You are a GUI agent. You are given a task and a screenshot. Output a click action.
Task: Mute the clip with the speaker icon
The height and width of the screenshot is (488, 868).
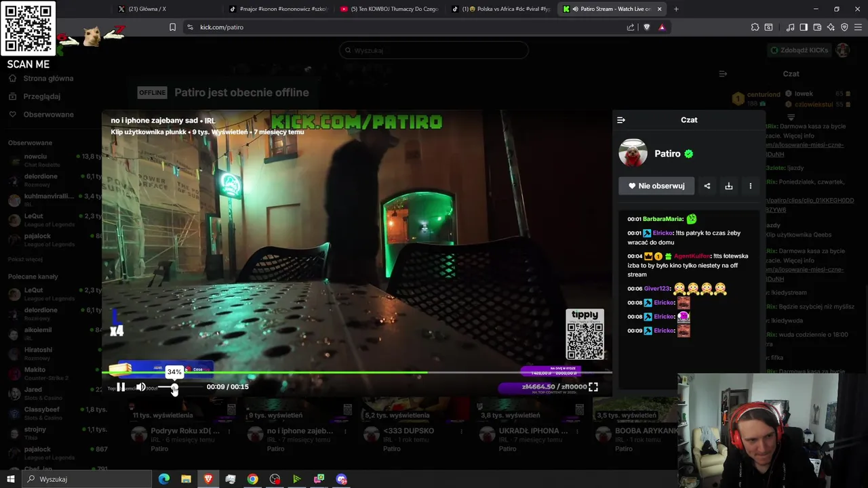coord(140,387)
